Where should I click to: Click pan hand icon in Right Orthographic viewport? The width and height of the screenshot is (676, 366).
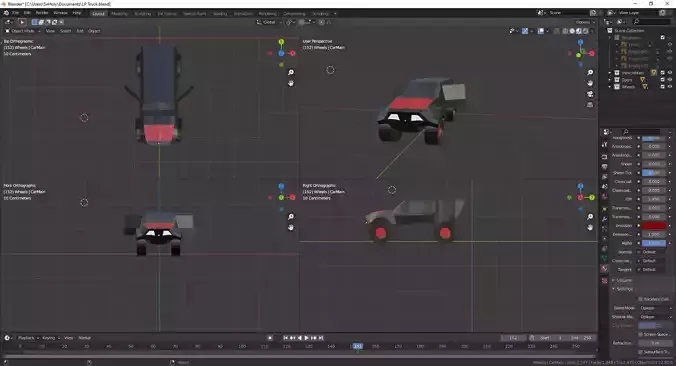coord(590,227)
